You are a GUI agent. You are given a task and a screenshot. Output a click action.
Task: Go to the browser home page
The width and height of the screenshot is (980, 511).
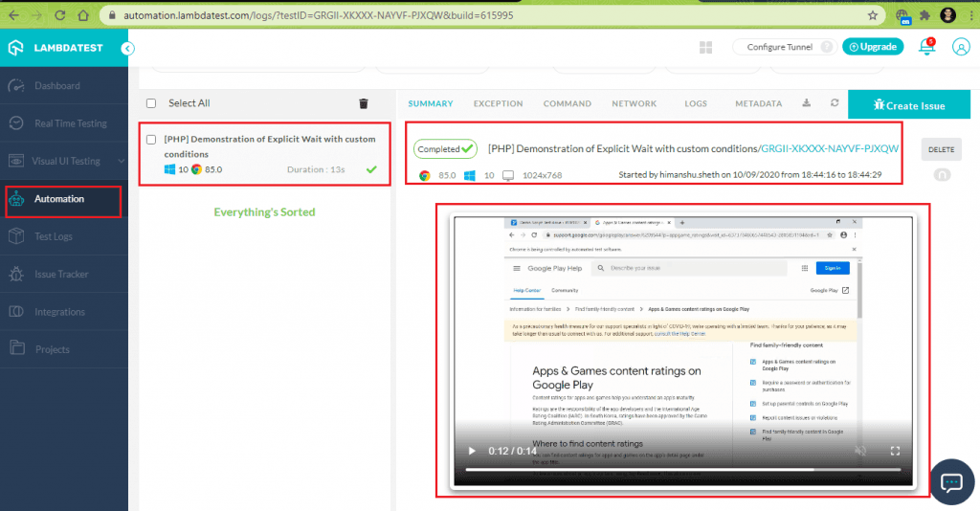coord(83,15)
